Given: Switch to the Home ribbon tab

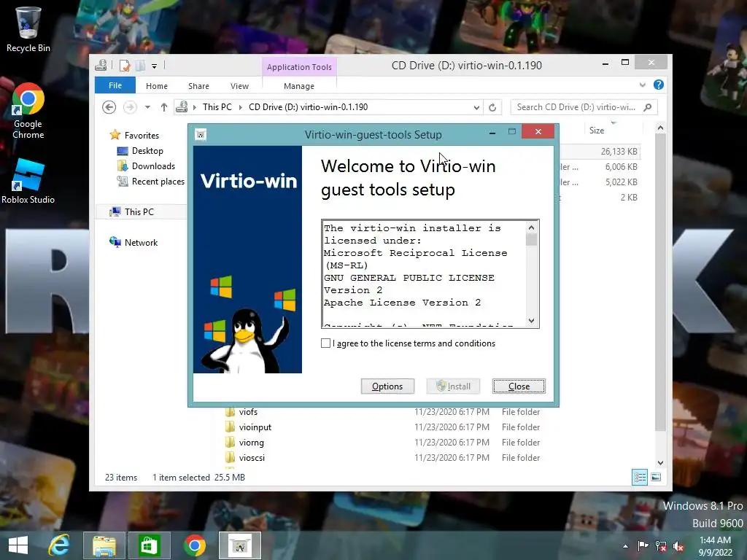Looking at the screenshot, I should (157, 86).
